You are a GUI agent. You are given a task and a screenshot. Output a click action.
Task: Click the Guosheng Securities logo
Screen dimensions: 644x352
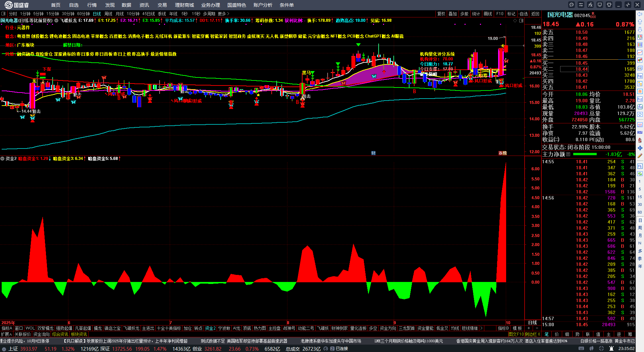point(17,5)
